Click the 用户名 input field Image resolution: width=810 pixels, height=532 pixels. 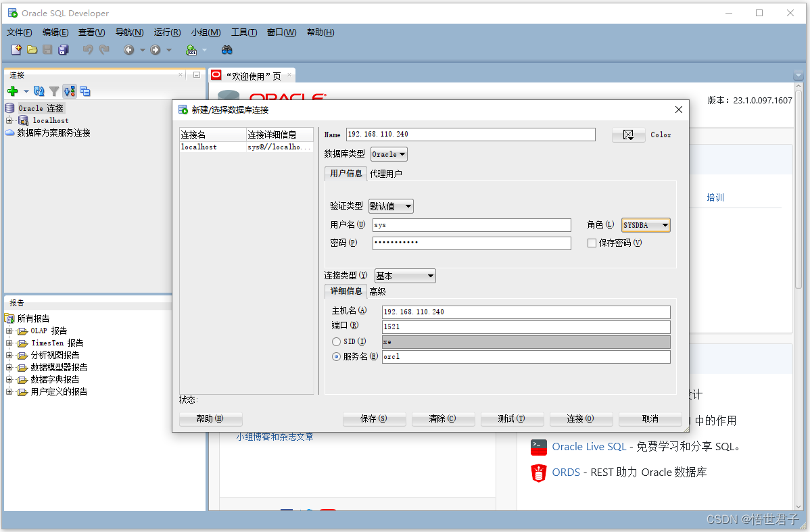coord(472,225)
